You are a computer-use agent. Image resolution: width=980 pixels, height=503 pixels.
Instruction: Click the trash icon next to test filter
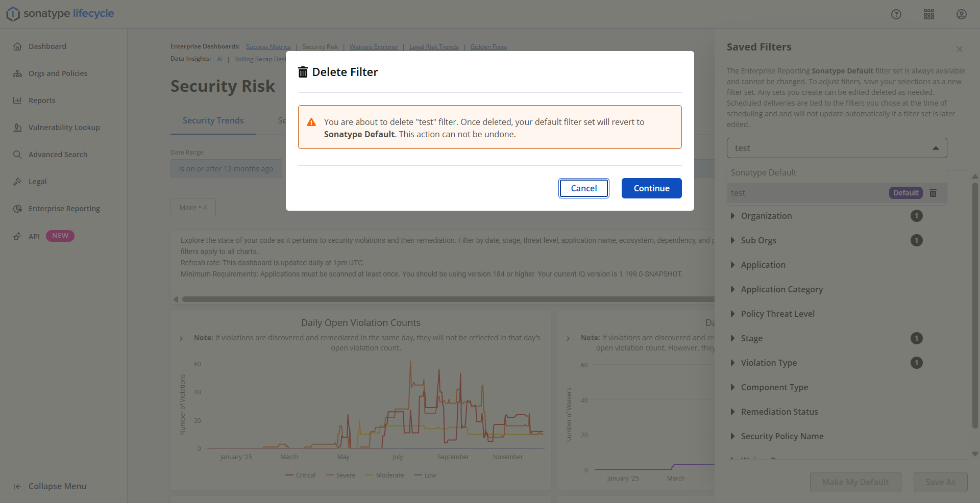[x=933, y=193]
